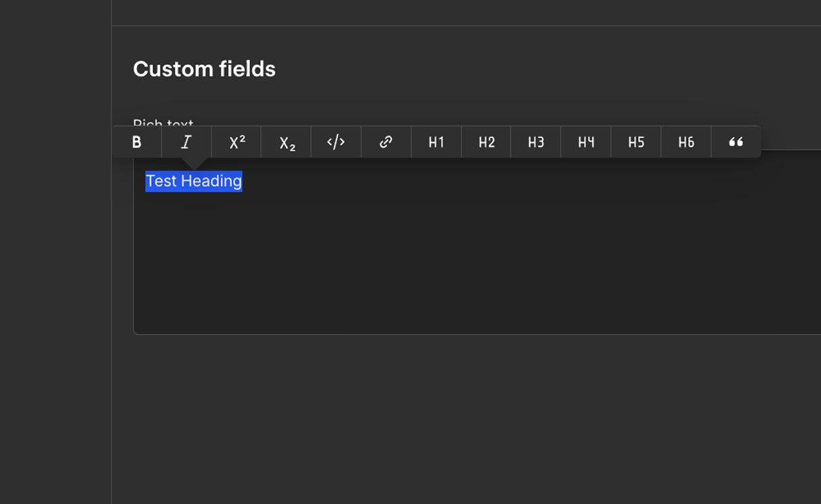Click the highlighted Test Heading text

194,181
